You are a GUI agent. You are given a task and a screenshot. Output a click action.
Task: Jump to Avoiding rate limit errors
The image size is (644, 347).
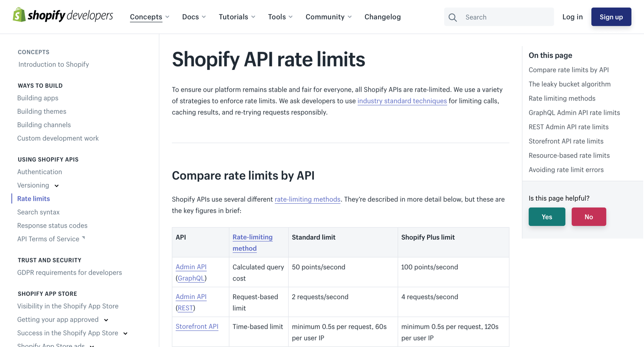click(x=566, y=170)
